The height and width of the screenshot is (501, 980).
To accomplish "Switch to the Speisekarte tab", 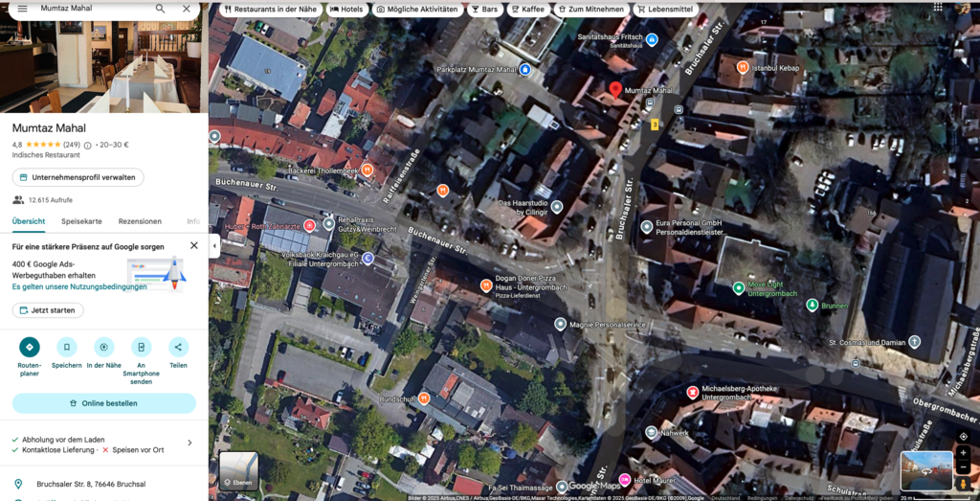I will (x=81, y=221).
